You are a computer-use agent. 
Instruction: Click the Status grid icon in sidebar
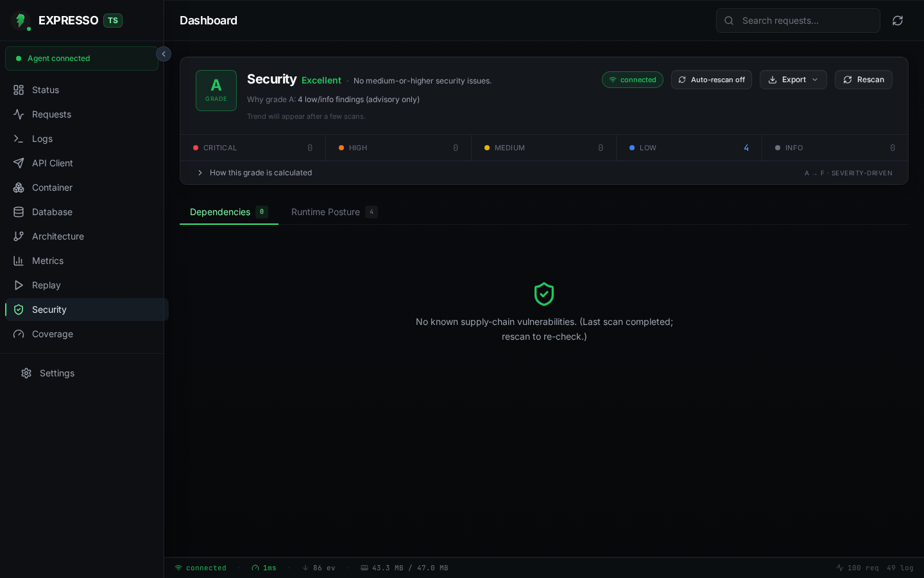tap(19, 90)
